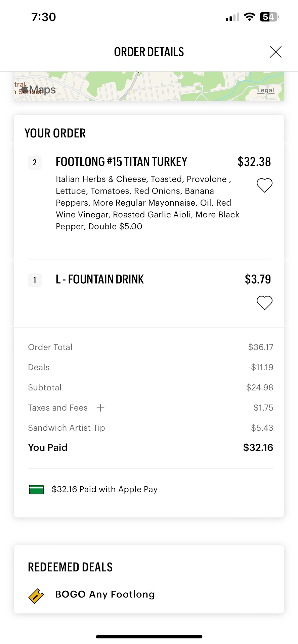This screenshot has width=298, height=644.
Task: Tap the 7:30 clock in status bar
Action: (44, 17)
